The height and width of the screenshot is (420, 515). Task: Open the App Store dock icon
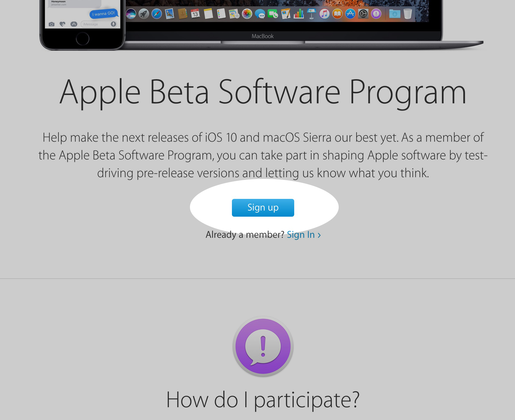(350, 14)
